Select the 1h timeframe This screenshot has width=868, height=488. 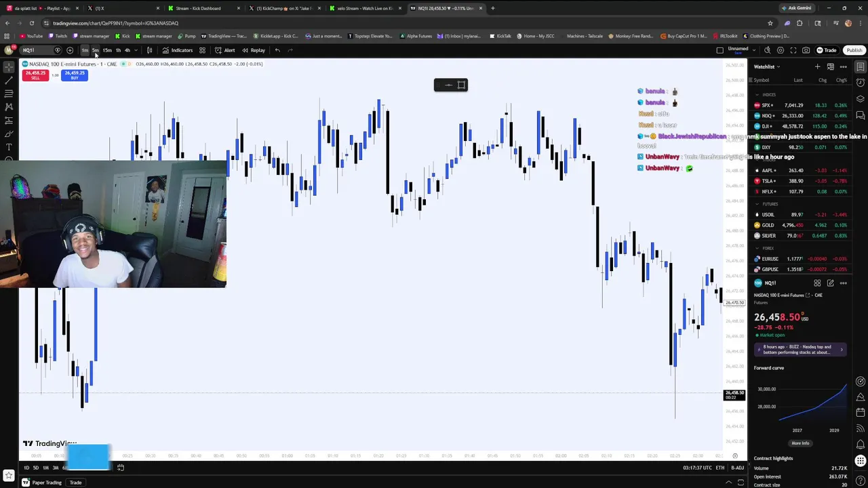click(118, 50)
